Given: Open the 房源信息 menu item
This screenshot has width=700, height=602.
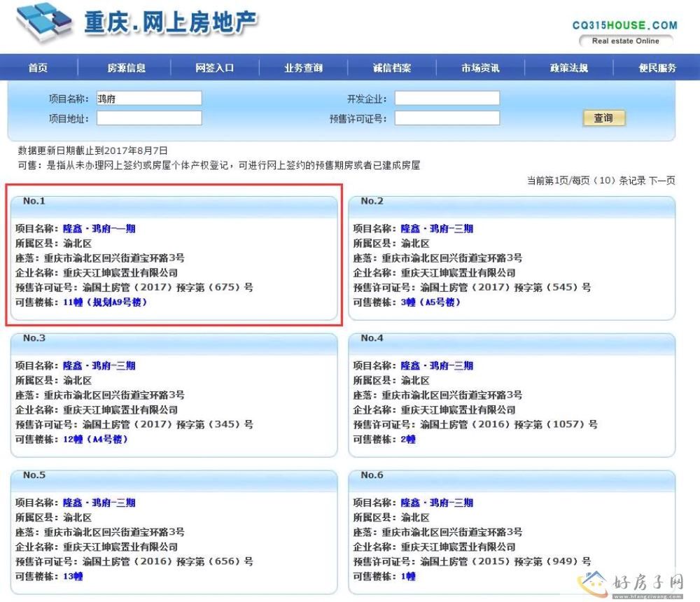Looking at the screenshot, I should tap(126, 68).
